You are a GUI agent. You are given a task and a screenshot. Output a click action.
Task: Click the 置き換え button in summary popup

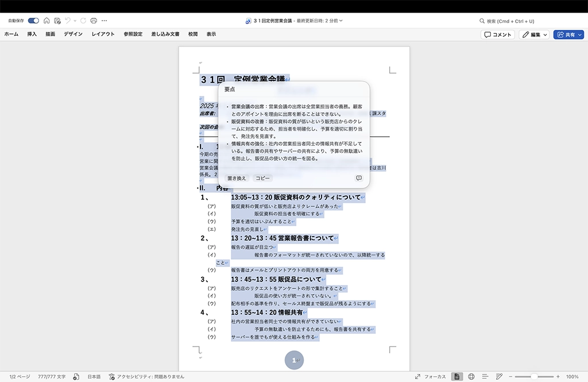[x=237, y=178]
